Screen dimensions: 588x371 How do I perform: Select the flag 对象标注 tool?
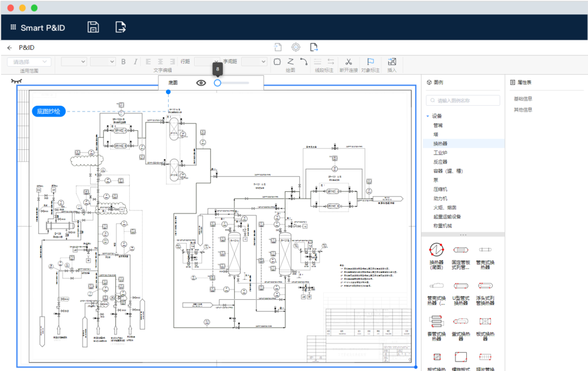coord(370,61)
